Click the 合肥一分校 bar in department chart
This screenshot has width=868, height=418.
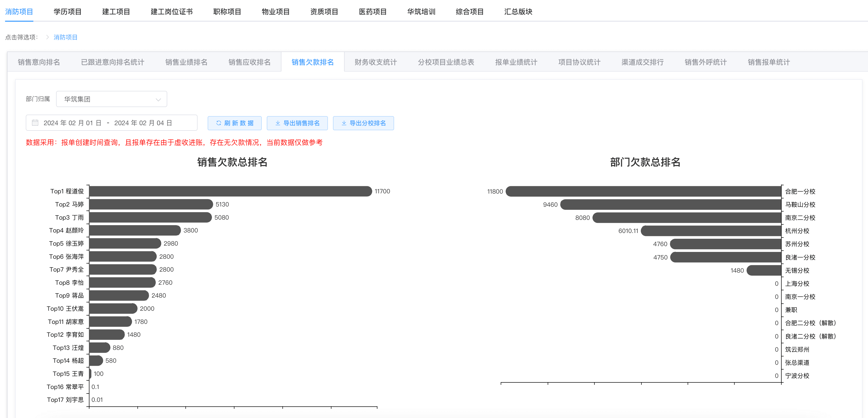click(644, 192)
